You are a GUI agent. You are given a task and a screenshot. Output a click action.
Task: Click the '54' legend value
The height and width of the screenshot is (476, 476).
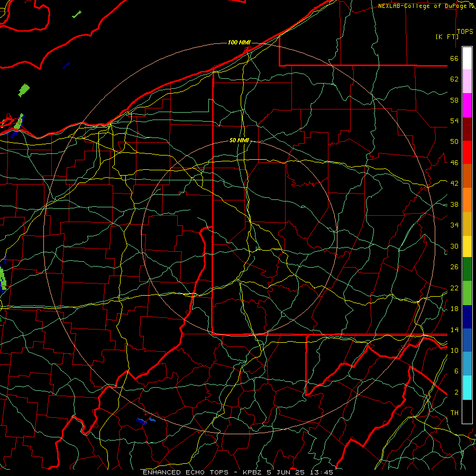[454, 121]
